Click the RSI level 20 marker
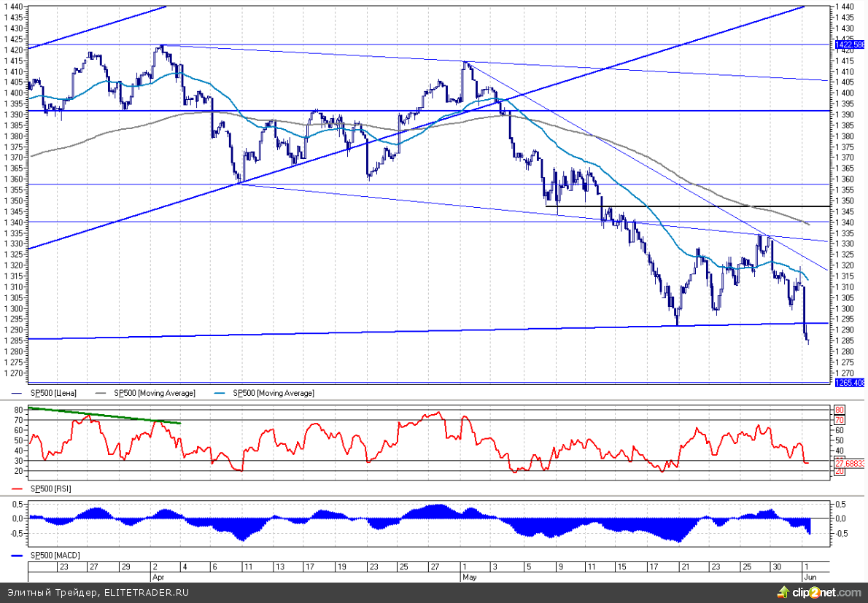The image size is (868, 603). tap(839, 472)
